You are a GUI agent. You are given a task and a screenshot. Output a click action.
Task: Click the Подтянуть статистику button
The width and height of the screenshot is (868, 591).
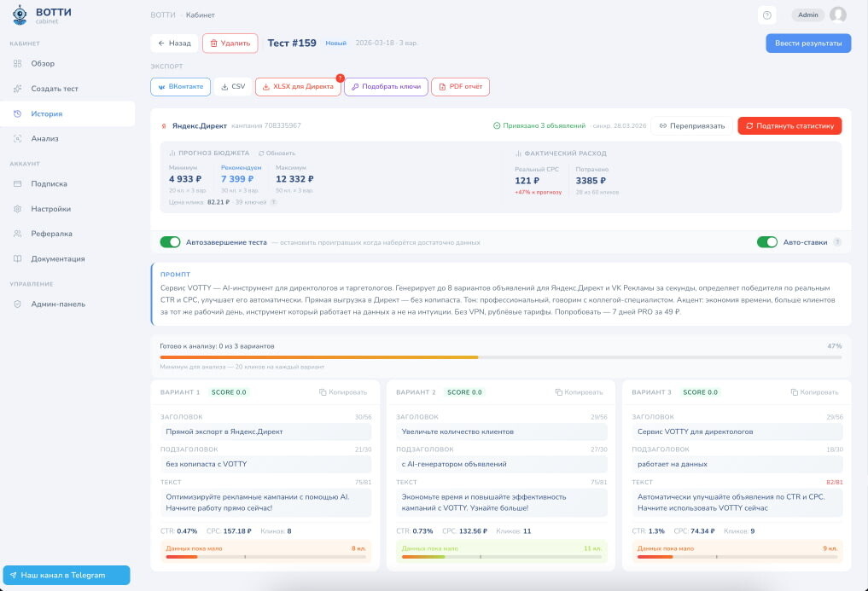click(789, 125)
